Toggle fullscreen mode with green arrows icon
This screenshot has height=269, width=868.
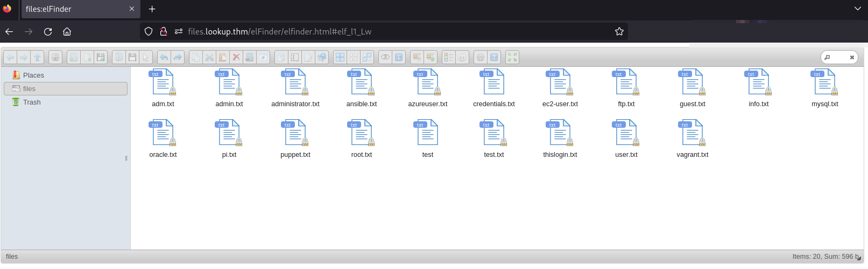[x=512, y=57]
